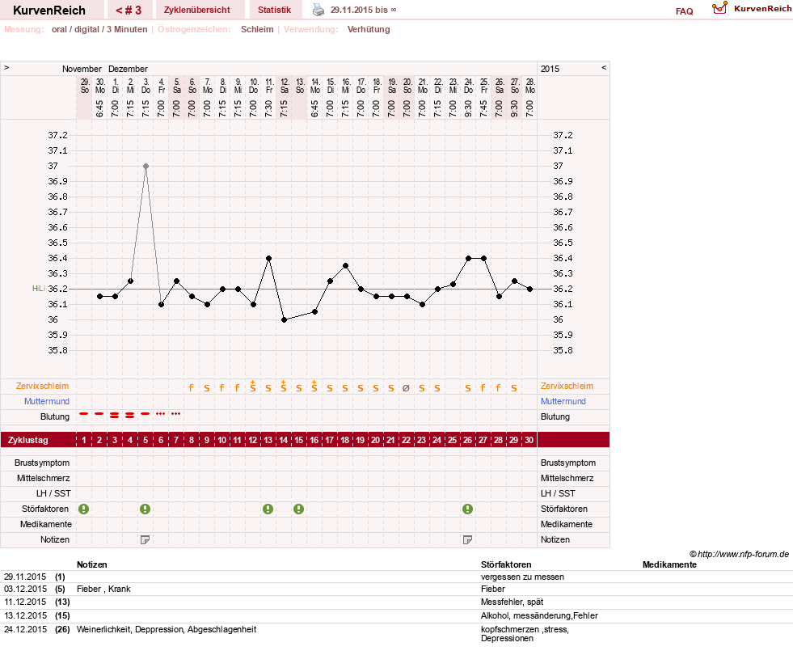The height and width of the screenshot is (672, 793).
Task: Click the KurvenReich heart logo icon
Action: click(x=719, y=8)
